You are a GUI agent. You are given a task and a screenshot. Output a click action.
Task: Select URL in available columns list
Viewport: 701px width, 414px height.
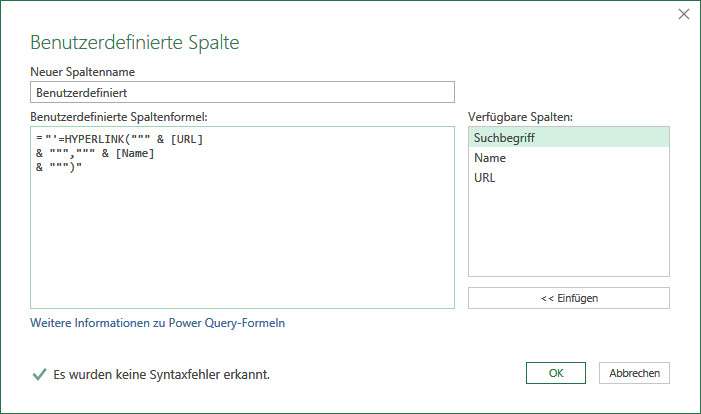569,177
